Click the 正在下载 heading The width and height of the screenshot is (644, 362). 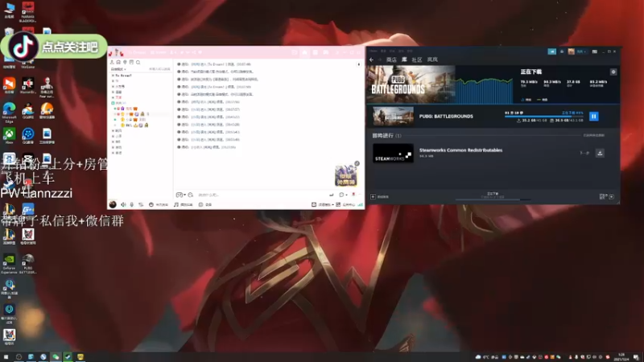[531, 72]
